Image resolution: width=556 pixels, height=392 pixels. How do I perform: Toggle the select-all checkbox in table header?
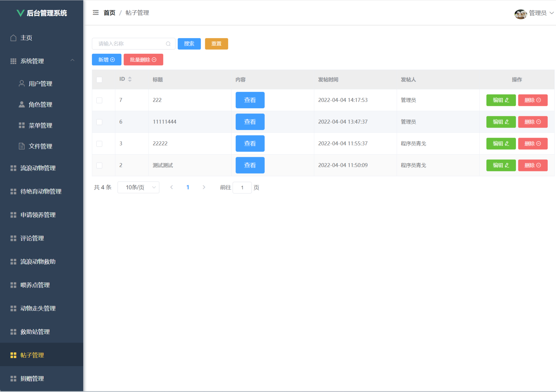(x=99, y=80)
